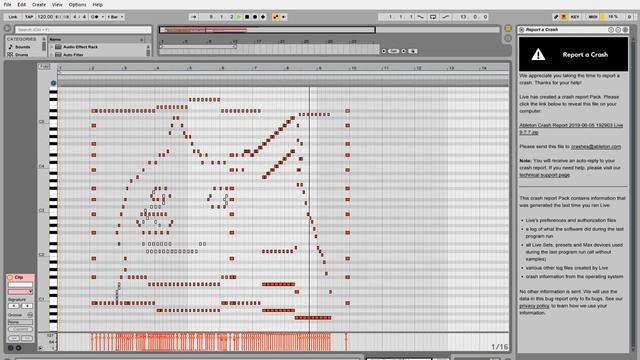
Task: Click the right nudge clip button
Action: (x=27, y=338)
